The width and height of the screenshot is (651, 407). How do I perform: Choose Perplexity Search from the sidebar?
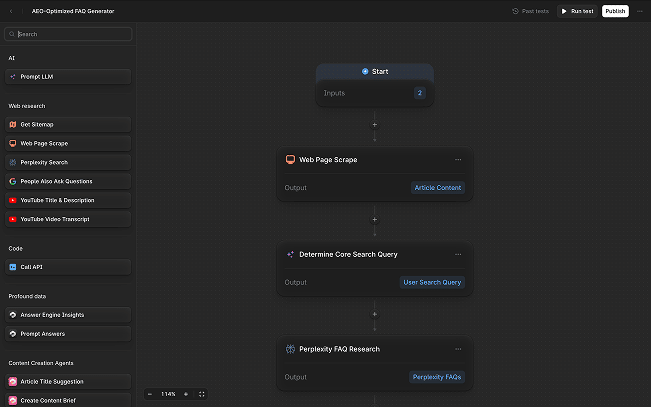(x=68, y=162)
